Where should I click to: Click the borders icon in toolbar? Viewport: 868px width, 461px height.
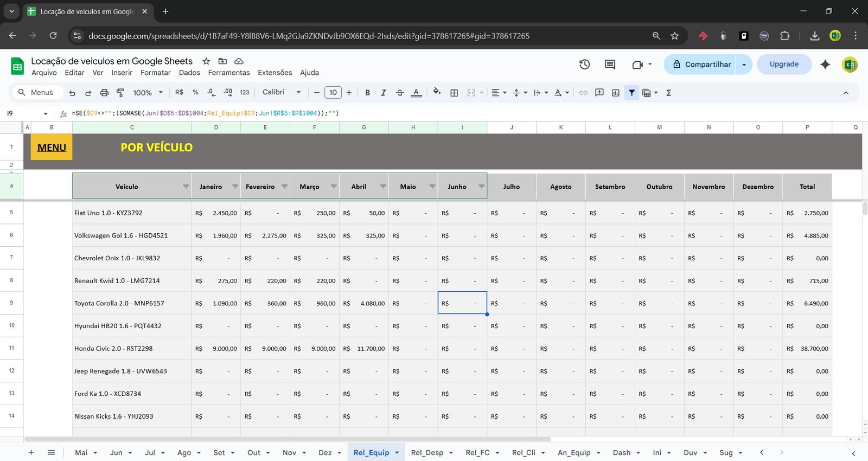(x=454, y=93)
